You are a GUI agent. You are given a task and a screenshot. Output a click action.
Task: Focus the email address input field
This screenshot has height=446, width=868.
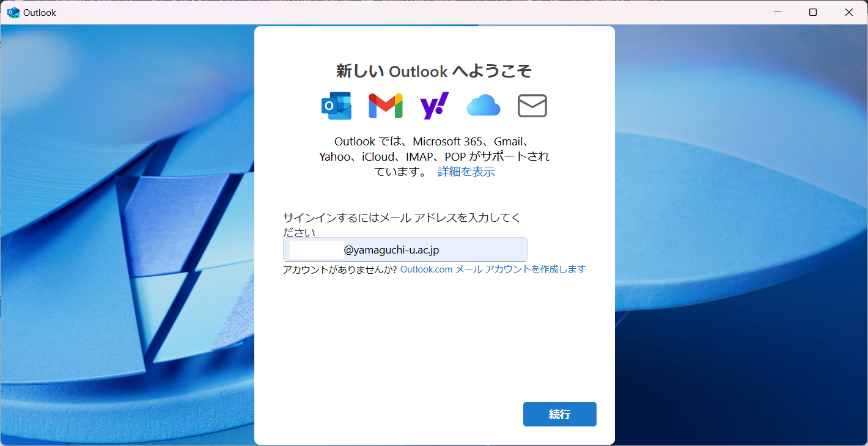pos(405,249)
